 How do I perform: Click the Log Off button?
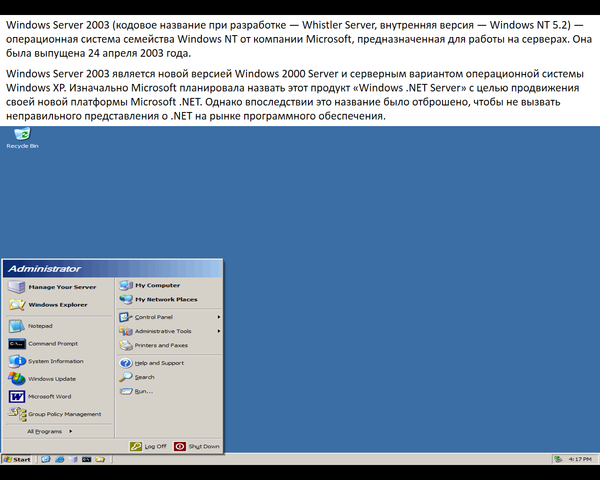(x=148, y=446)
